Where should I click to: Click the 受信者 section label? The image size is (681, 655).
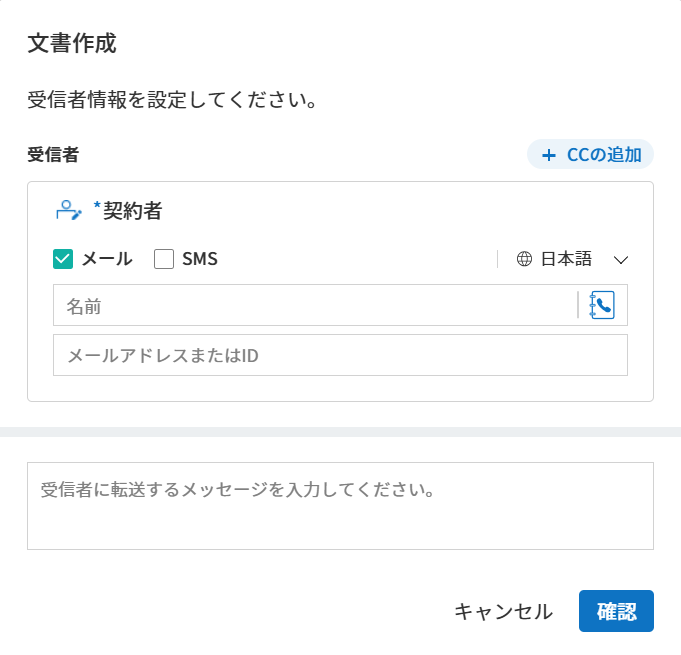click(x=53, y=155)
